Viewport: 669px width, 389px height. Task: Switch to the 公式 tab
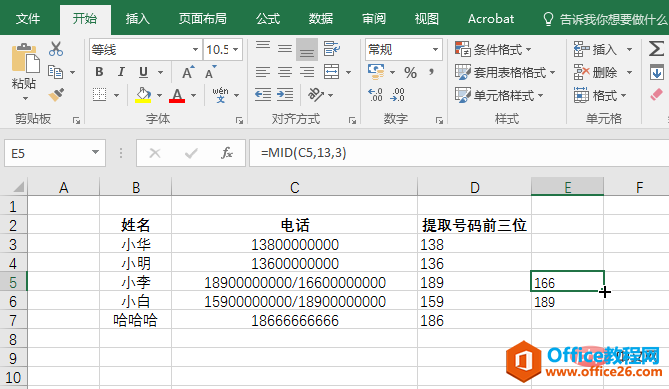coord(268,19)
